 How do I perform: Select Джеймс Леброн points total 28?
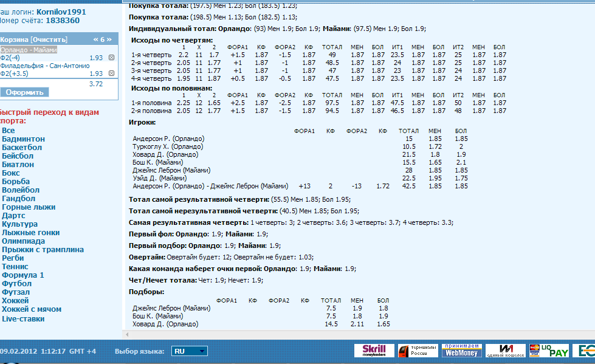pos(408,170)
